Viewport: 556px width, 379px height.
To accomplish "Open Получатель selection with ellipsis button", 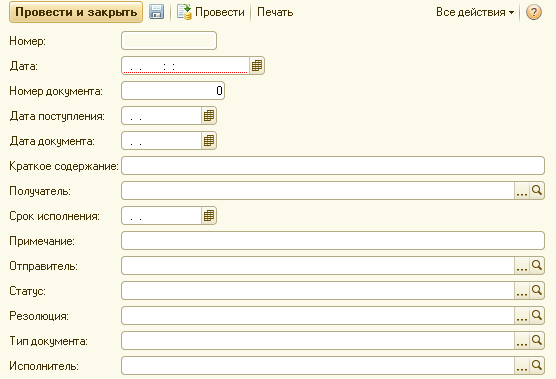I will click(x=522, y=191).
